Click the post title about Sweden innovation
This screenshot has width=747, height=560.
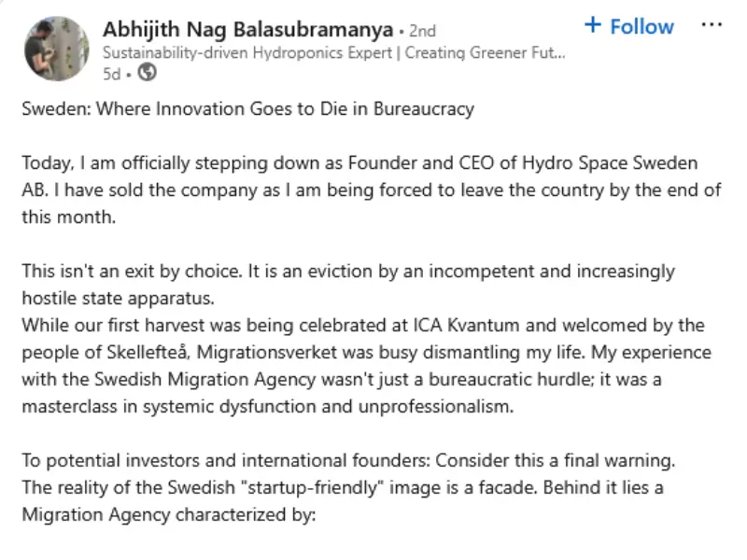click(247, 109)
